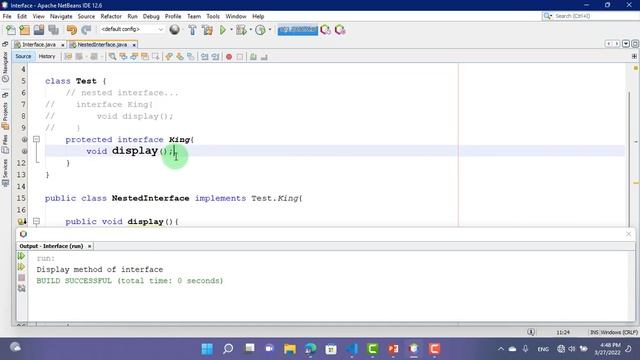Click Re-run with different parameters icon
The image size is (640, 360).
pyautogui.click(x=21, y=267)
